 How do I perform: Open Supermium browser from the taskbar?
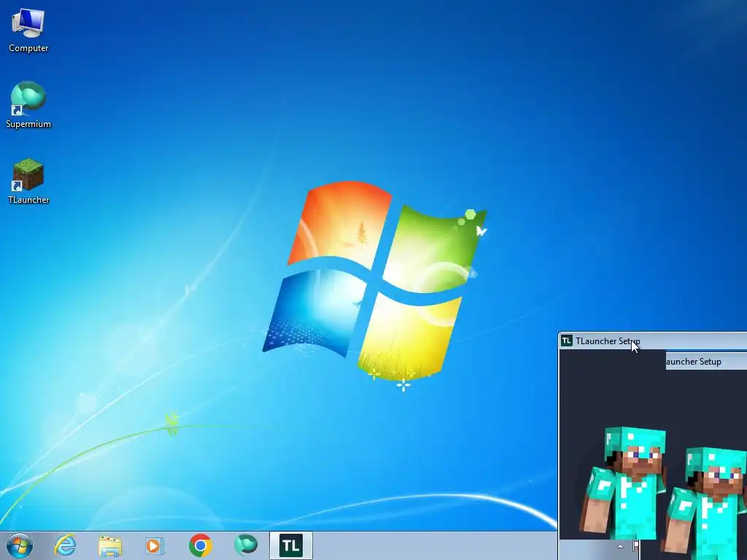click(246, 545)
